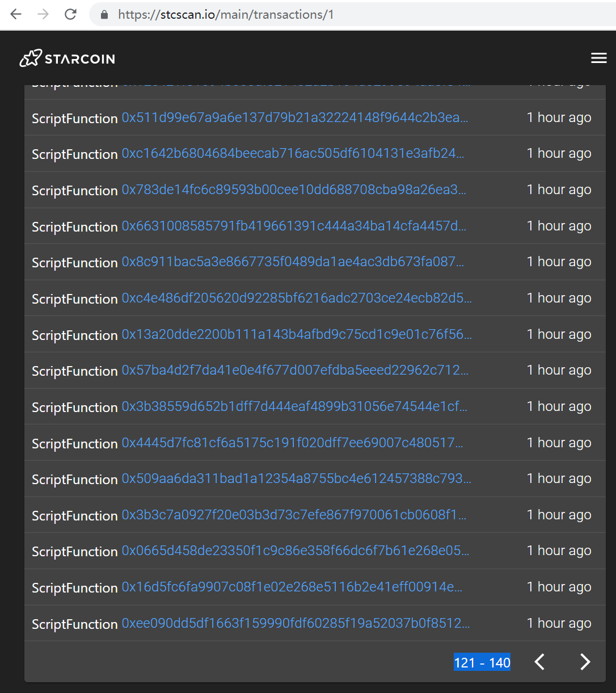
Task: Go to the previous transactions page
Action: click(x=539, y=662)
